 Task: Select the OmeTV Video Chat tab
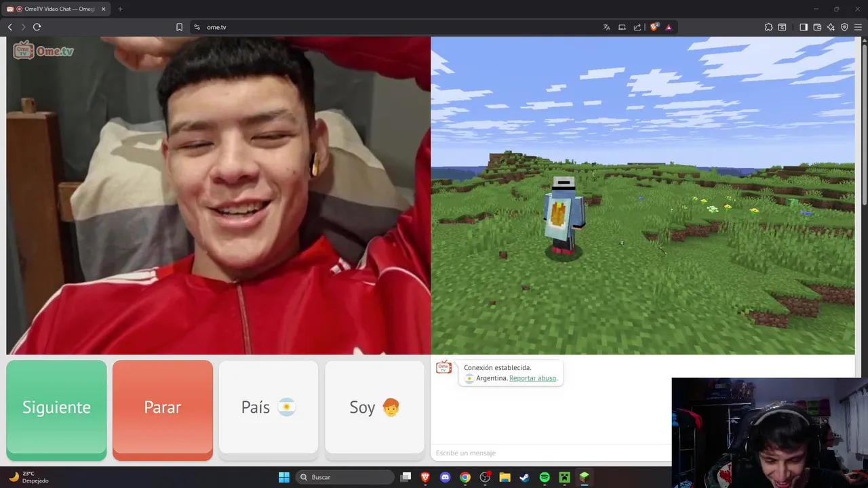(54, 9)
